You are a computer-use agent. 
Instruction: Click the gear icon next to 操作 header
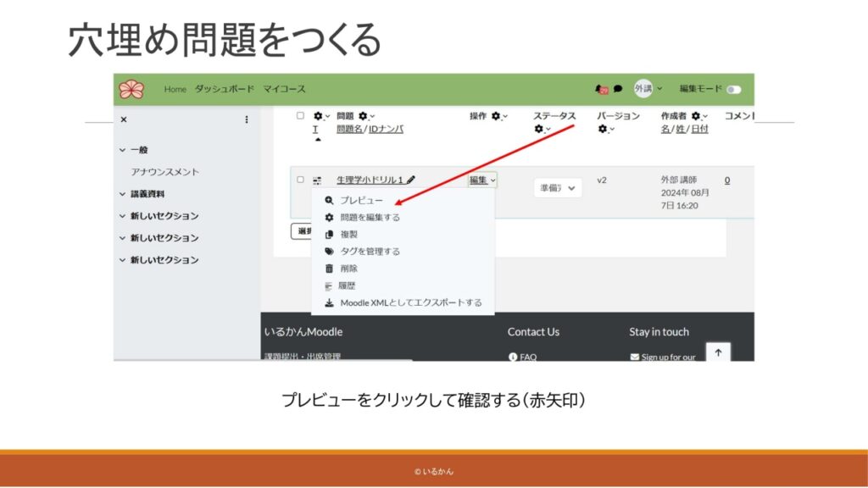point(496,116)
